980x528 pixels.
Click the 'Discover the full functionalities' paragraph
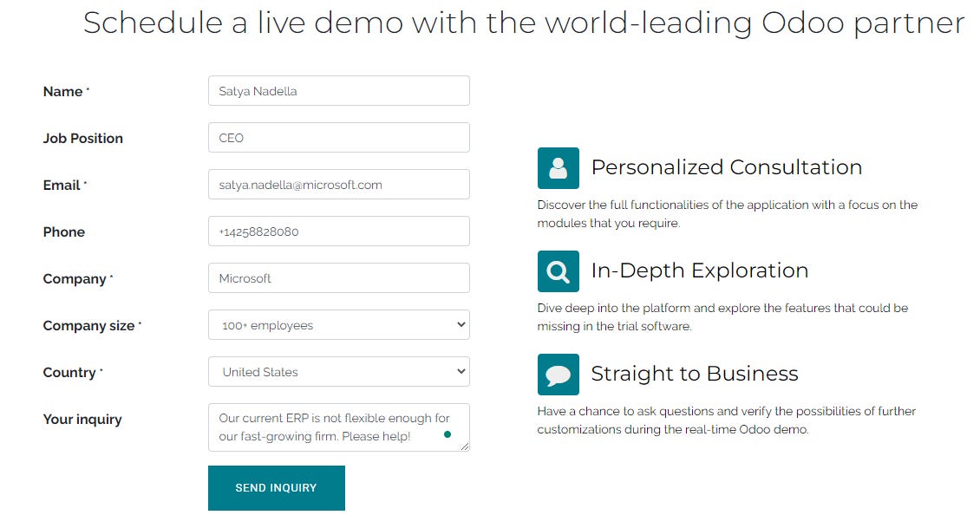click(728, 213)
